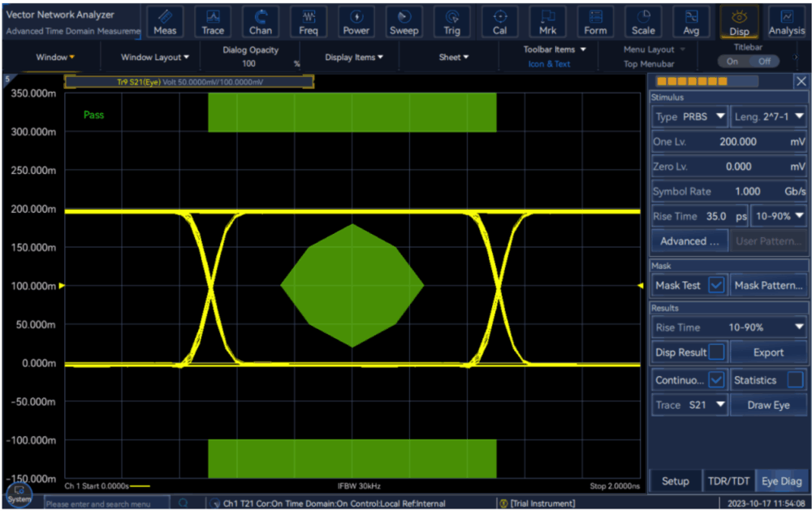Expand the stimulus Type PRBS dropdown

(x=689, y=117)
